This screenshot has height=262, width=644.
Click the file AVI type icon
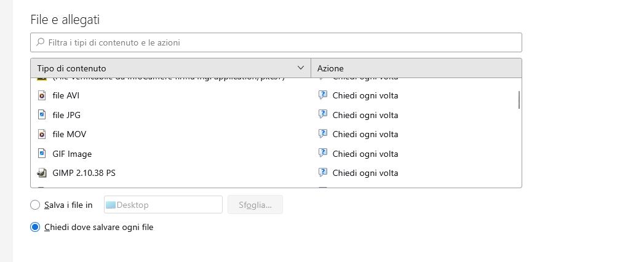42,95
